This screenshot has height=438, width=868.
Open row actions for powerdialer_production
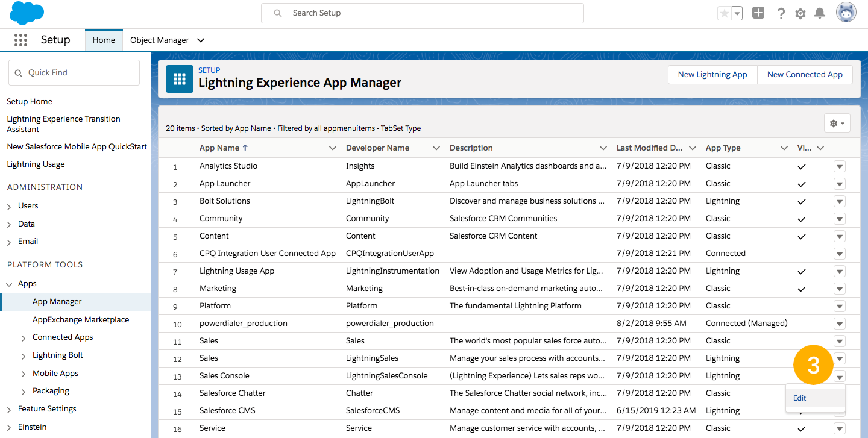coord(839,324)
